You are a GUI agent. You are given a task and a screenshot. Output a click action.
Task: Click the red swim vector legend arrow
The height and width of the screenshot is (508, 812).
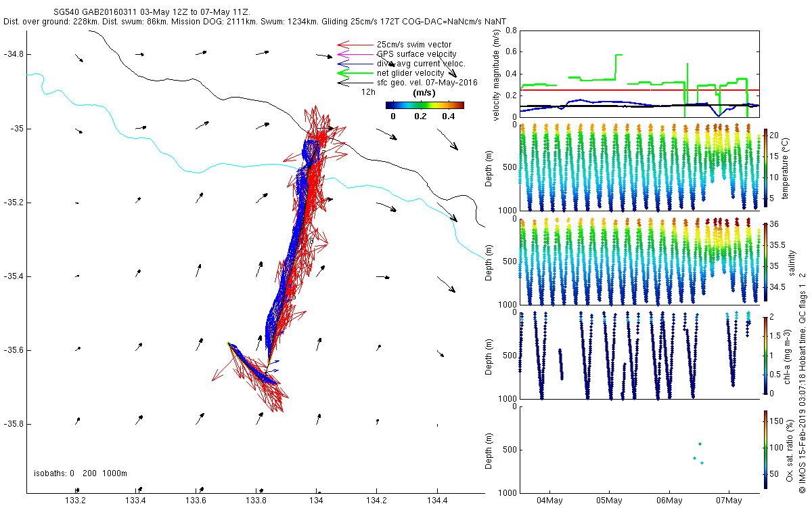pos(355,45)
